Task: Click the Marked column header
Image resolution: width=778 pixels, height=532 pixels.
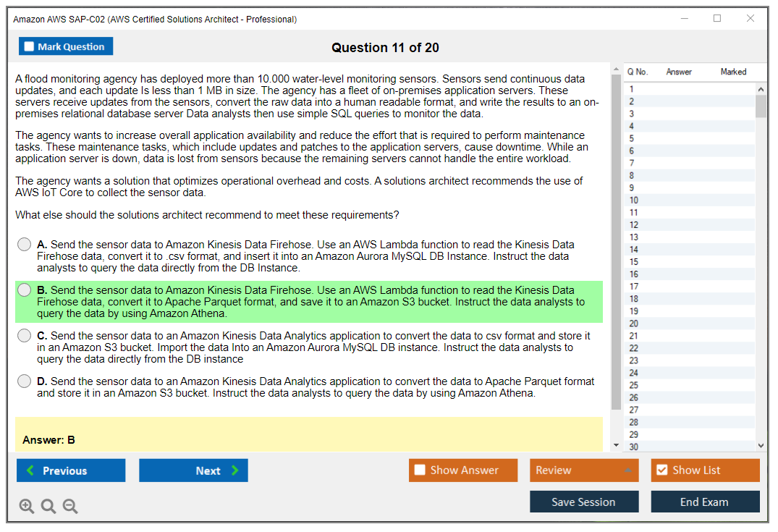Action: [733, 72]
